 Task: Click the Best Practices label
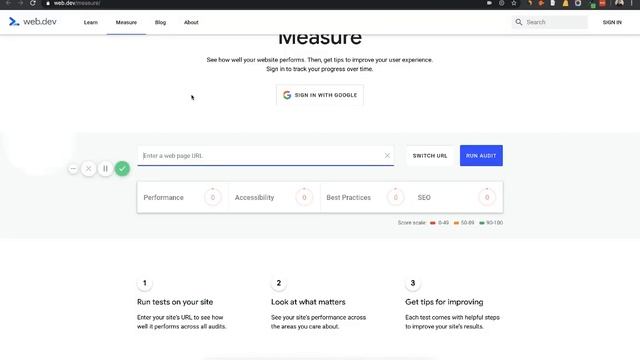349,198
